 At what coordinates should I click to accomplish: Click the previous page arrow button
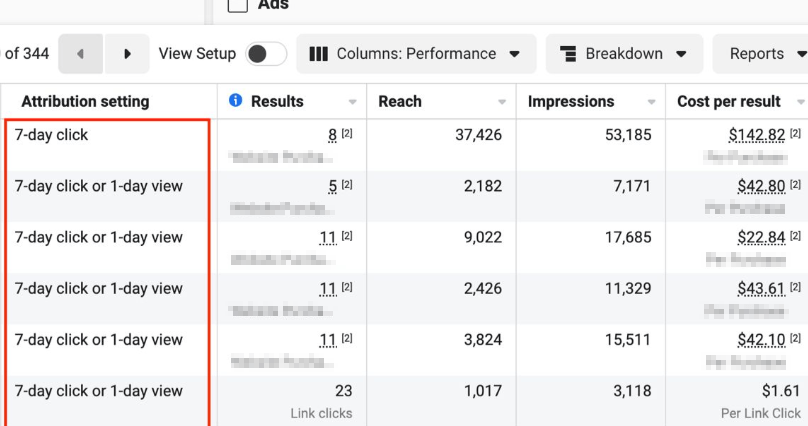tap(80, 54)
